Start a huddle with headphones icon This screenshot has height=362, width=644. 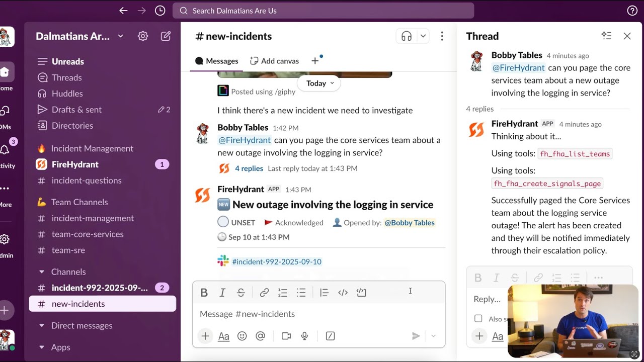coord(407,36)
